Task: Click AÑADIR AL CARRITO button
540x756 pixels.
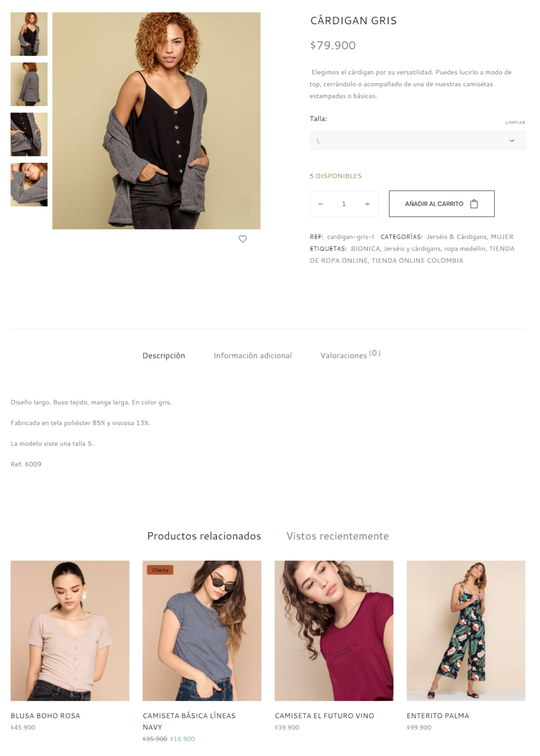Action: [x=441, y=204]
